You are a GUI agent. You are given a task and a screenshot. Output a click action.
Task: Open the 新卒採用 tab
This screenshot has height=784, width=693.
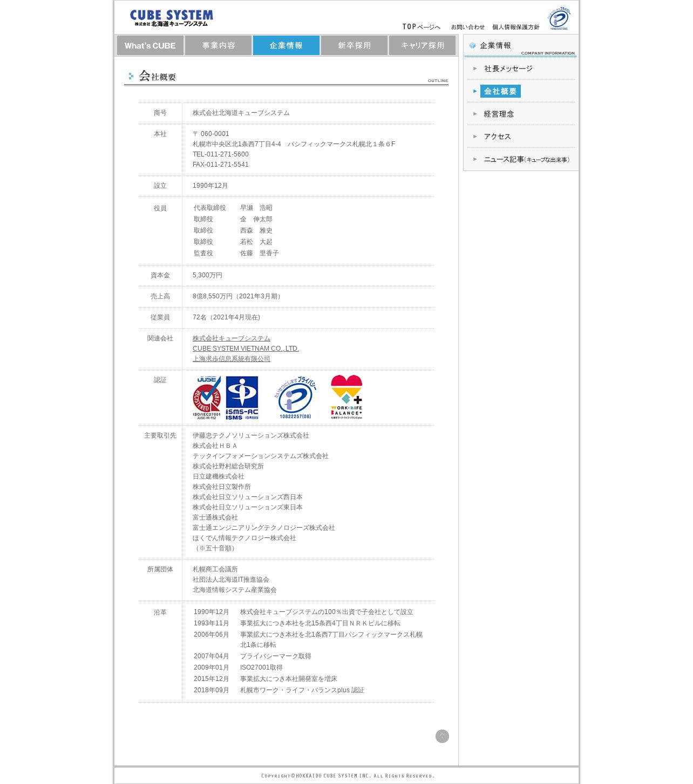point(354,45)
